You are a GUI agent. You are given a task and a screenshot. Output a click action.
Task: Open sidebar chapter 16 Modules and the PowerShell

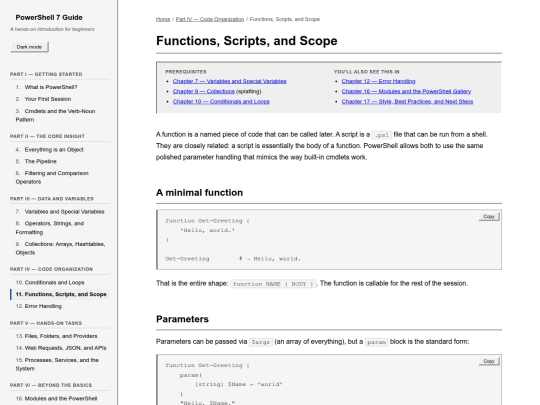click(60, 398)
